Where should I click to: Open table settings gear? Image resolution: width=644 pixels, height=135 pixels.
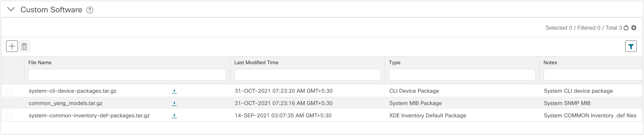point(634,28)
